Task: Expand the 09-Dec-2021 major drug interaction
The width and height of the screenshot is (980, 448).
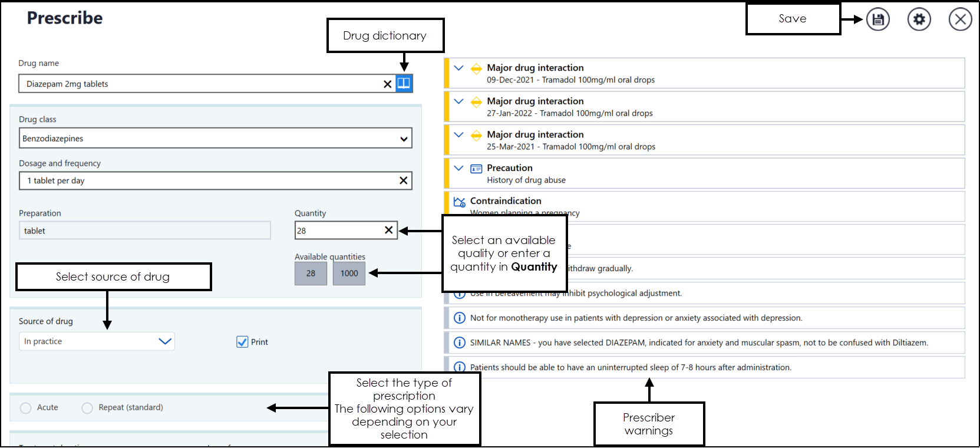Action: click(x=458, y=68)
